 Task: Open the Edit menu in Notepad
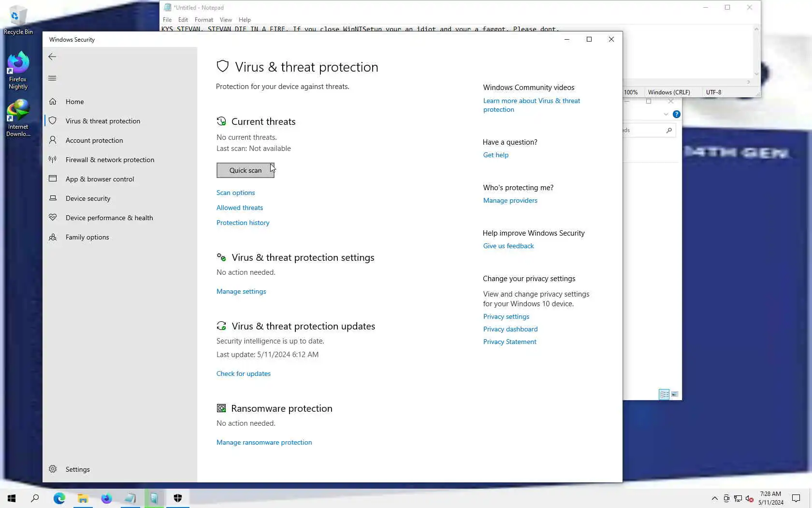coord(183,20)
